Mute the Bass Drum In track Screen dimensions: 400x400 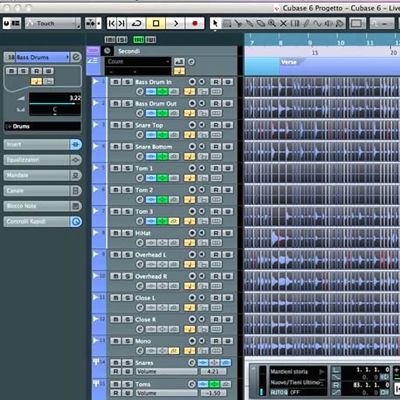tap(116, 82)
